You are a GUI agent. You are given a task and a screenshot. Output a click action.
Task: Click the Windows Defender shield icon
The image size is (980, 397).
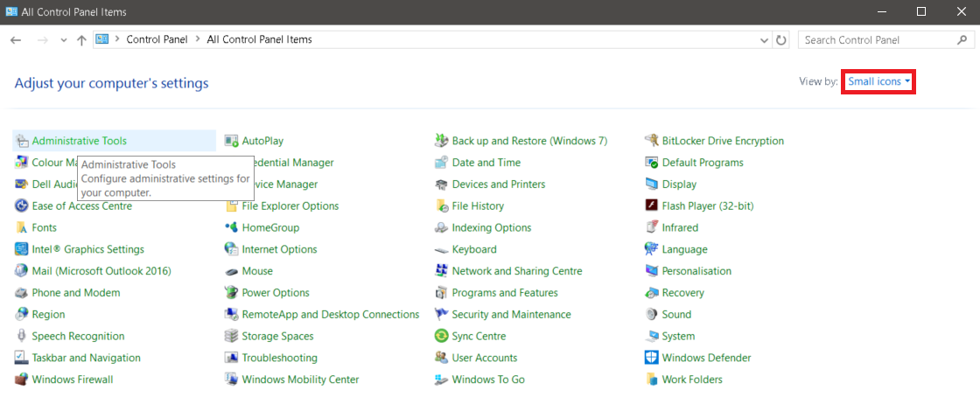pos(651,358)
